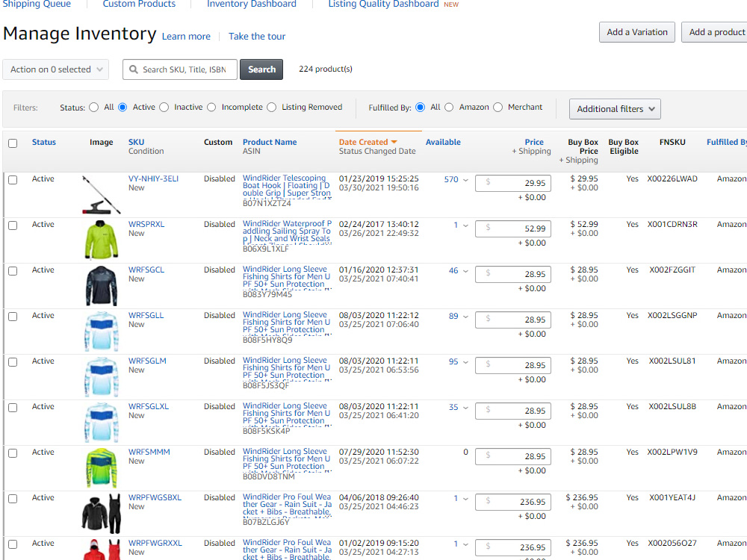Viewport: 747px width, 560px height.
Task: Open WindRider Telescoping Boat Hook product link
Action: point(287,186)
